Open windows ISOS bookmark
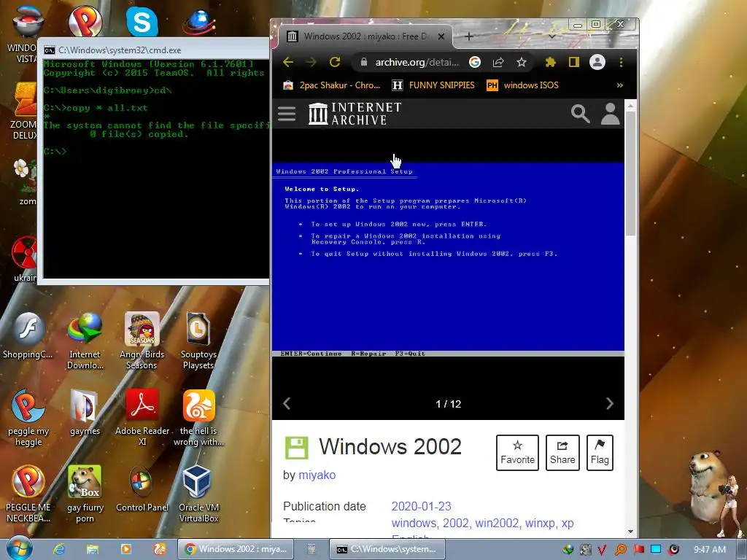This screenshot has height=560, width=747. click(x=522, y=85)
